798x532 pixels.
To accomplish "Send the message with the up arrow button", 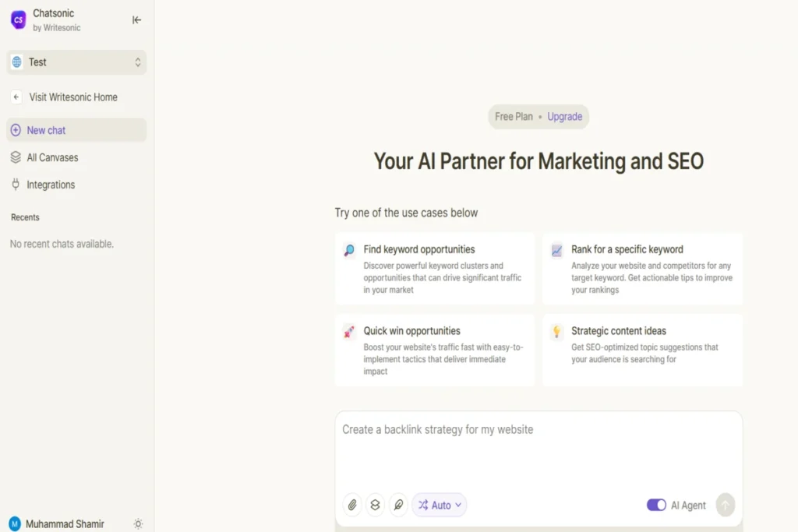I will pos(726,505).
